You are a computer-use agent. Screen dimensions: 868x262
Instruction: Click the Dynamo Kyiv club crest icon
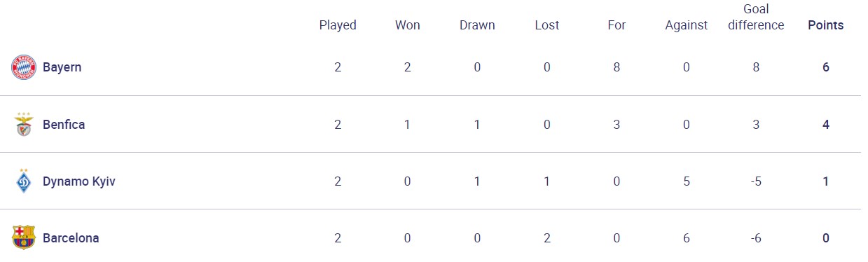(x=24, y=181)
